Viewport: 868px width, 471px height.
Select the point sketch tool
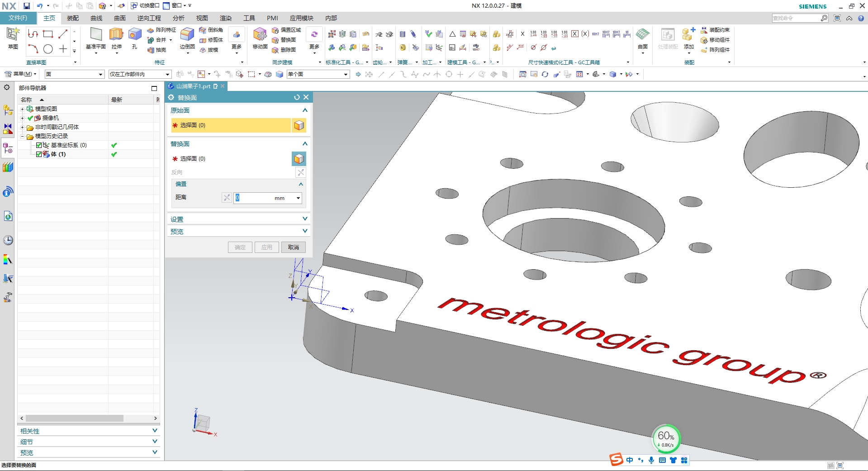point(63,49)
